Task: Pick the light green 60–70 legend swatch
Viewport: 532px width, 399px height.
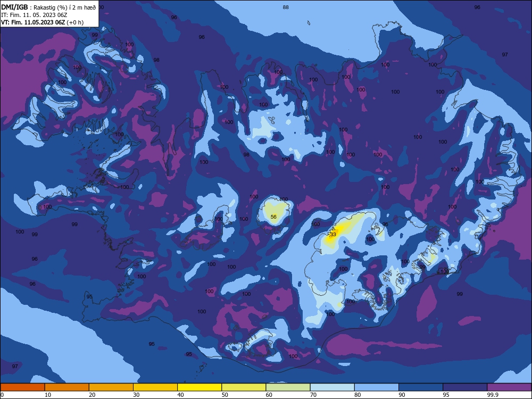Action: pyautogui.click(x=288, y=387)
